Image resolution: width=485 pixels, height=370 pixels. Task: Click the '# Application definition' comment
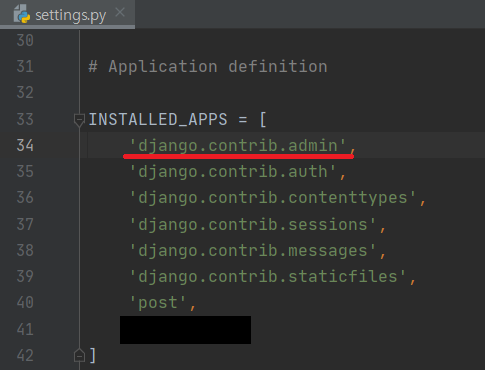tap(208, 67)
